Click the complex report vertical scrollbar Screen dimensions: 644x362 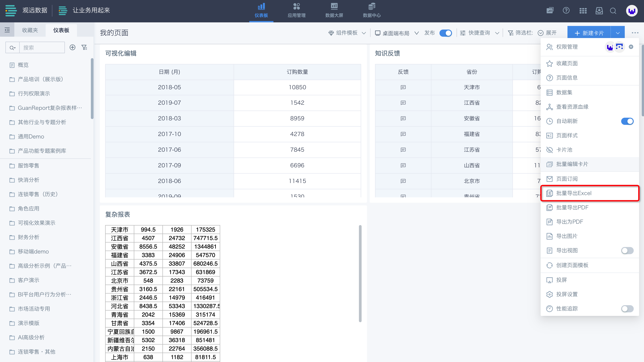360,274
